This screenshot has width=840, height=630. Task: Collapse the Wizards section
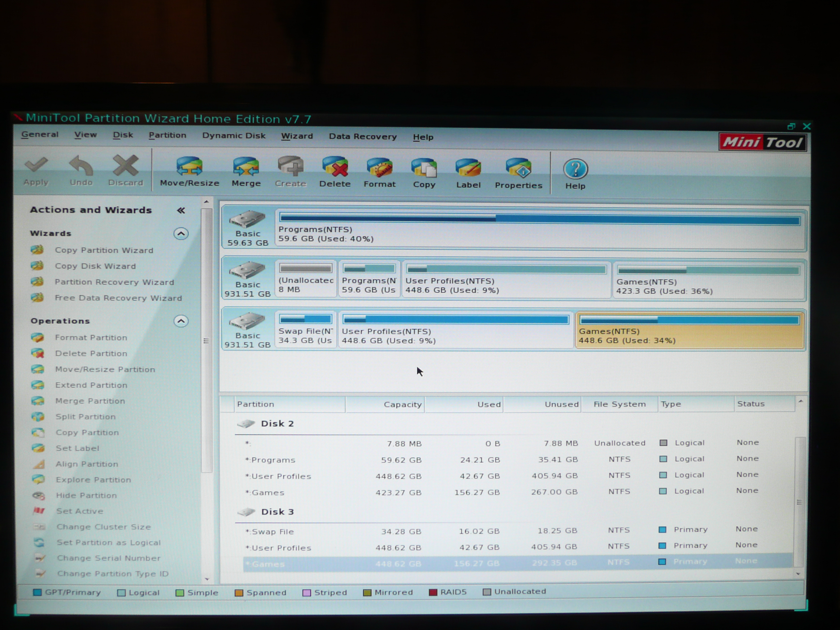(181, 234)
